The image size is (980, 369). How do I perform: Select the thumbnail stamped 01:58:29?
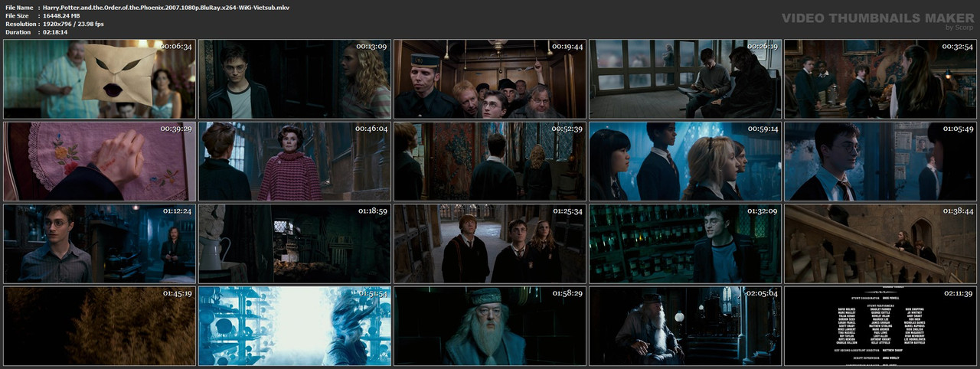[x=490, y=325]
